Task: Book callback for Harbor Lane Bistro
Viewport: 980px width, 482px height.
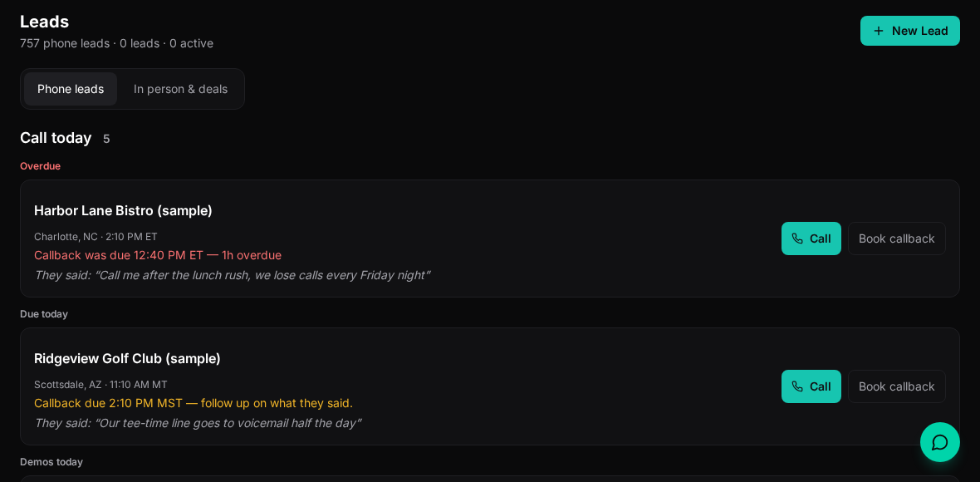Action: pyautogui.click(x=896, y=239)
